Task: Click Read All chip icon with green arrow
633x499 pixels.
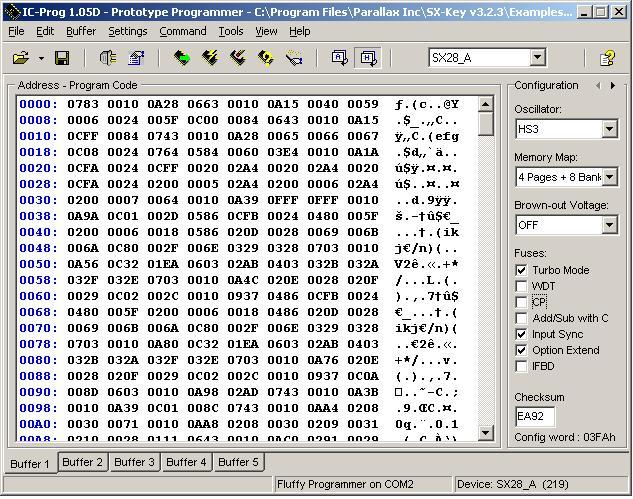Action: click(x=182, y=58)
